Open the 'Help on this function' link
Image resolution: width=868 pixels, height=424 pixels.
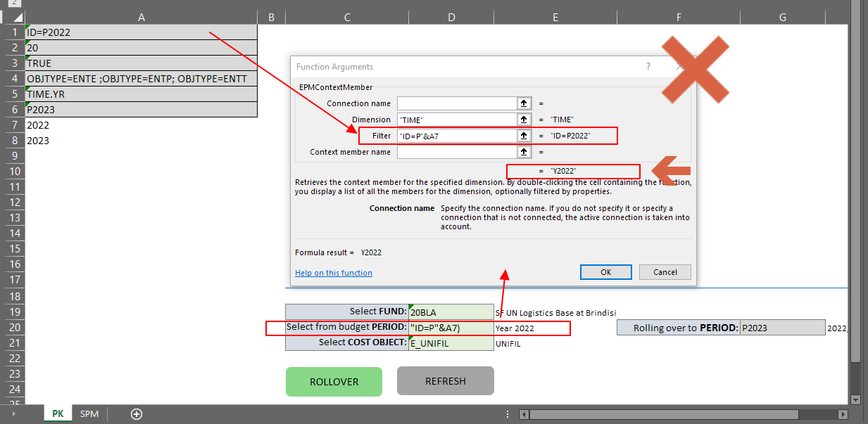click(x=334, y=273)
